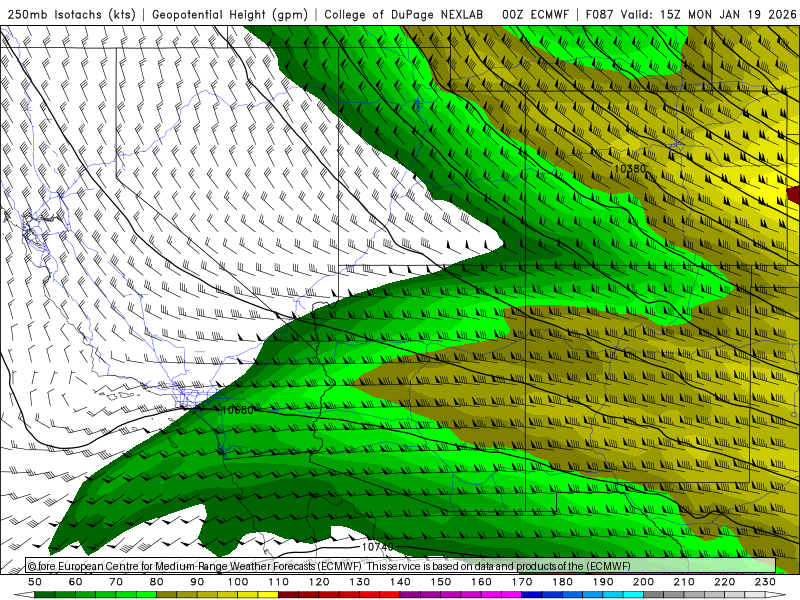
Task: Click the '250mb Isotachs (kts)' title text
Action: coord(71,15)
